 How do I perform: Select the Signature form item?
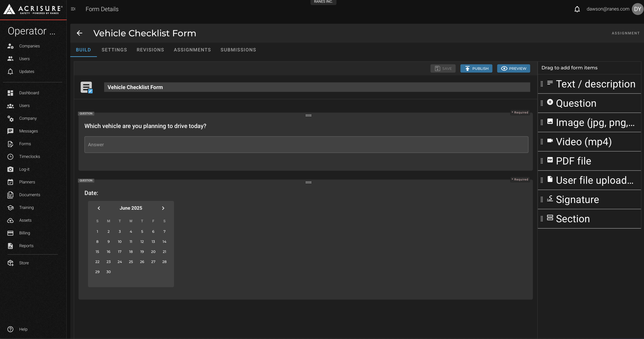point(589,199)
